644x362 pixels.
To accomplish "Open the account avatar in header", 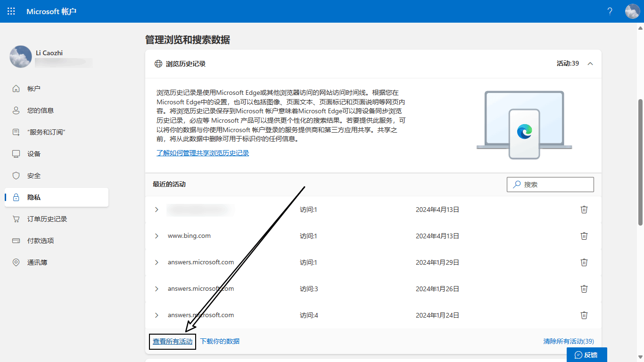I will click(632, 11).
